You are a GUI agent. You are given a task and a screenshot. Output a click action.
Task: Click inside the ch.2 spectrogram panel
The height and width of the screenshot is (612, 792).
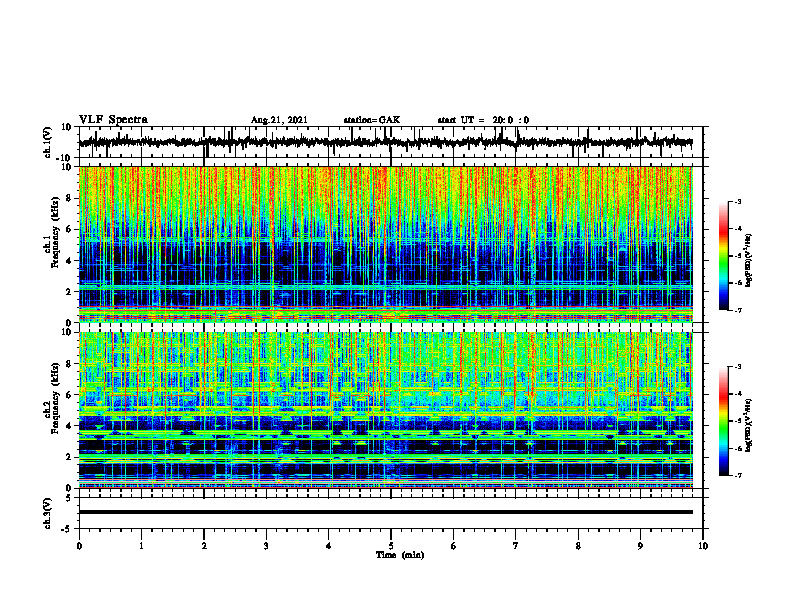pos(386,410)
